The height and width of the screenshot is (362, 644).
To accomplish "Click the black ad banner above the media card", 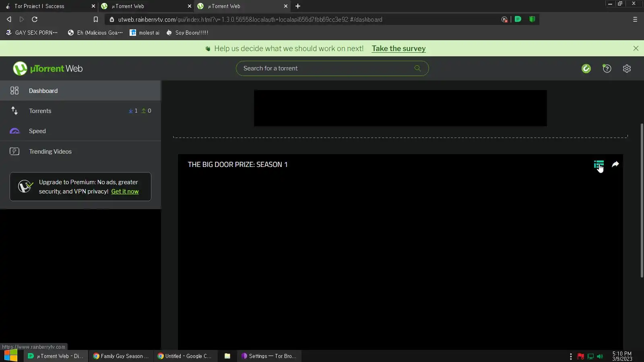I will tap(400, 108).
